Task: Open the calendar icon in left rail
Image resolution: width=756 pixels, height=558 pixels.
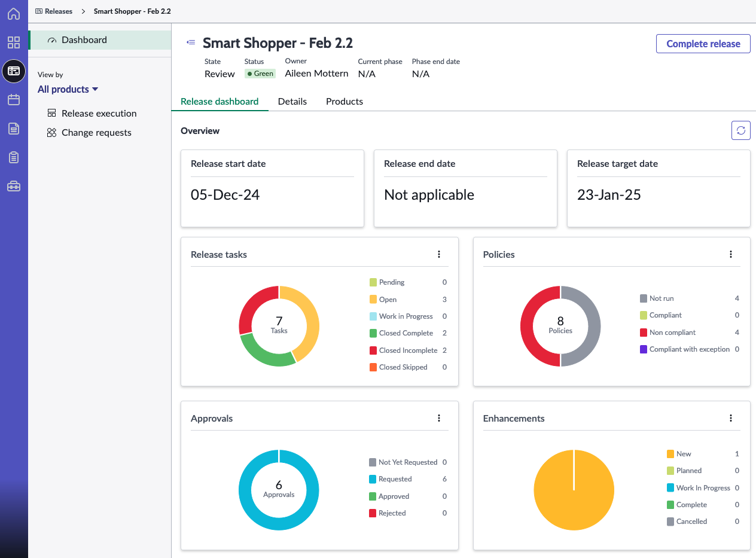Action: point(13,100)
